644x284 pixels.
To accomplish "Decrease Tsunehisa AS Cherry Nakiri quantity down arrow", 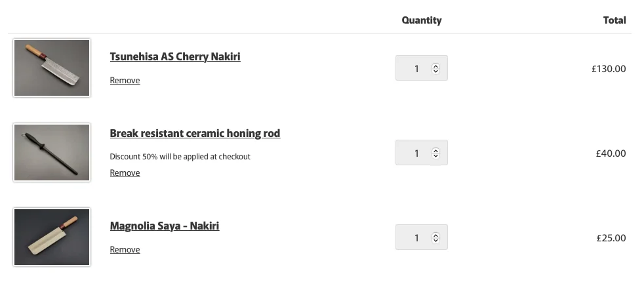I will (435, 71).
